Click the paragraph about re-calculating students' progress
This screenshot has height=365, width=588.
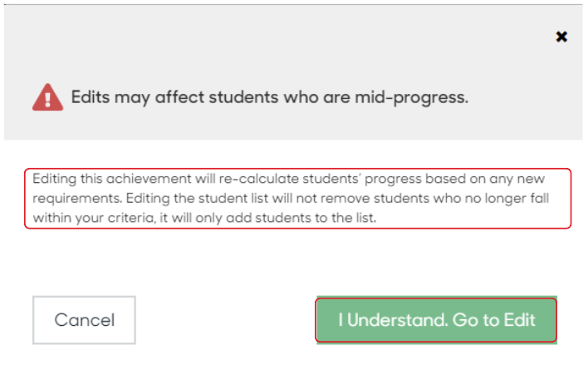[291, 198]
